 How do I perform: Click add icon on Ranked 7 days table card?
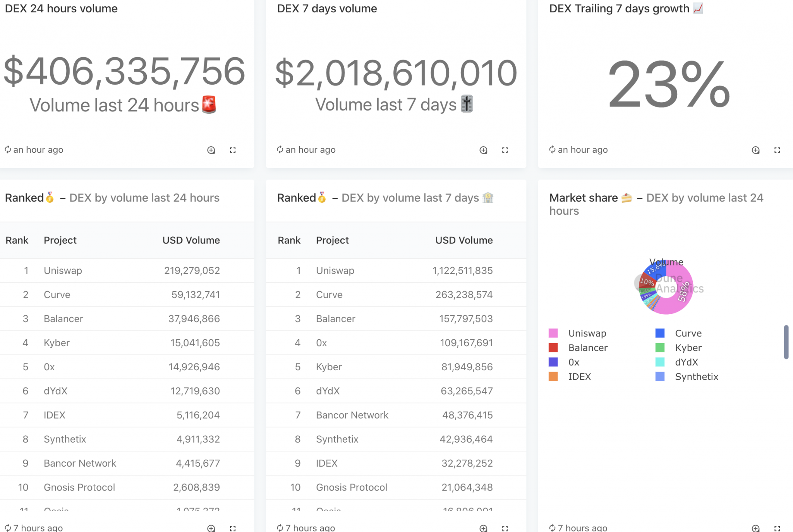(483, 528)
